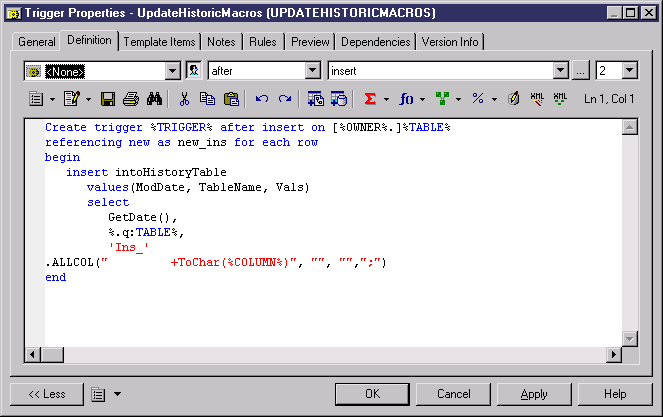Go to the Preview tab
The height and width of the screenshot is (417, 663).
(310, 42)
